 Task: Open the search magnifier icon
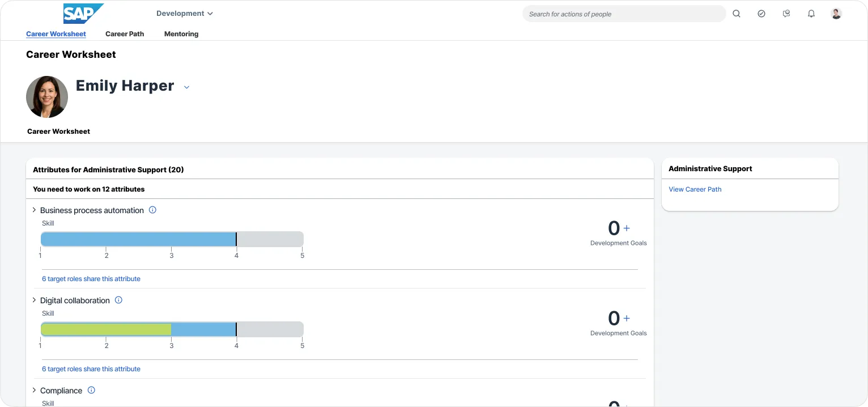(736, 14)
